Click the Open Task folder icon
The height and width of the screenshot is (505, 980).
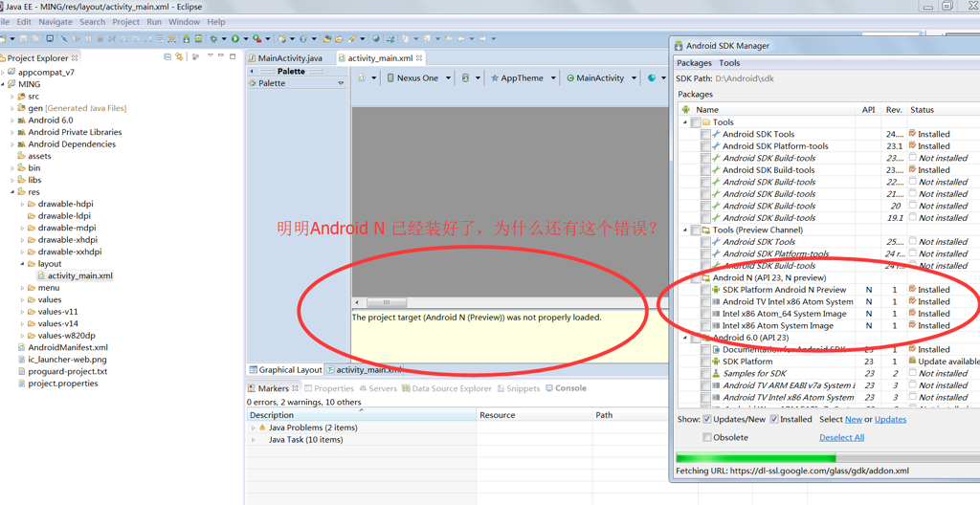(x=339, y=39)
